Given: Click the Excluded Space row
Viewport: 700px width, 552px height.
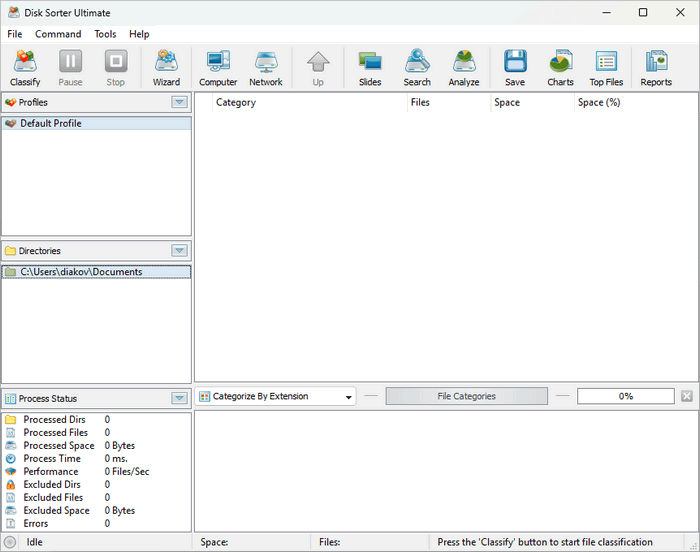Looking at the screenshot, I should pyautogui.click(x=96, y=510).
